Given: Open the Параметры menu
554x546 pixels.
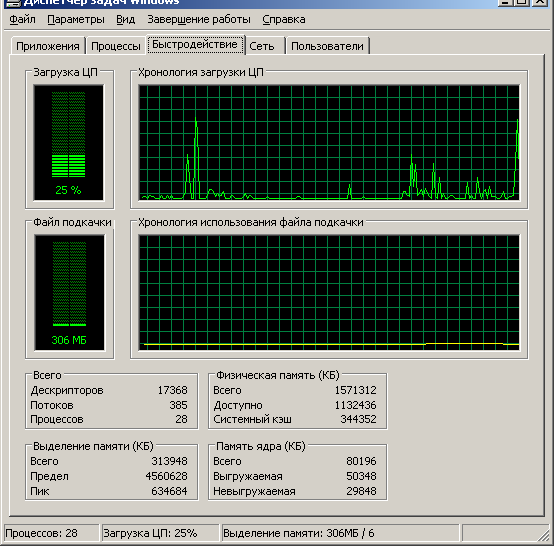Looking at the screenshot, I should click(76, 19).
